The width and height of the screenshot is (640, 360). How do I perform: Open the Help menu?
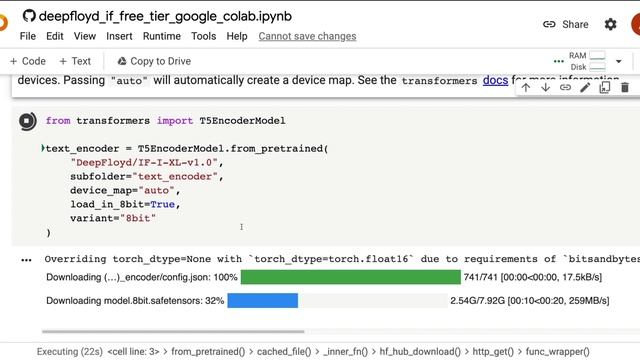coord(237,36)
